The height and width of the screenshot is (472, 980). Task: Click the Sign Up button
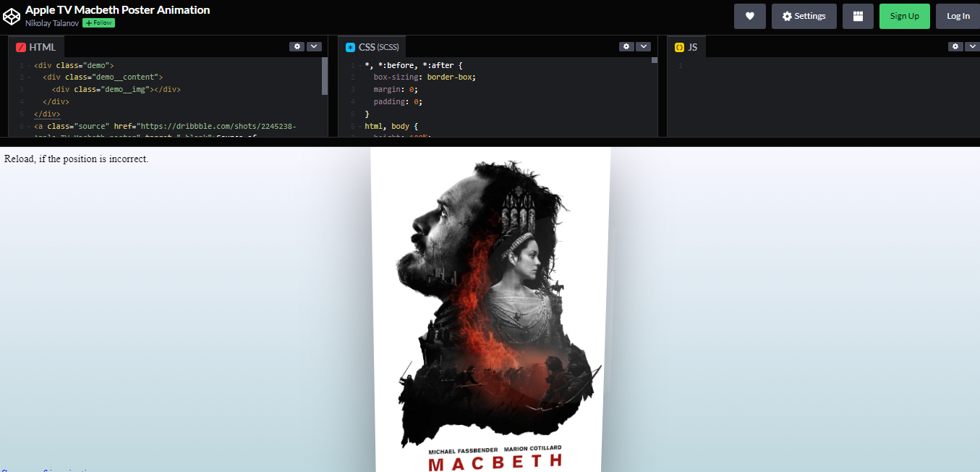coord(905,16)
